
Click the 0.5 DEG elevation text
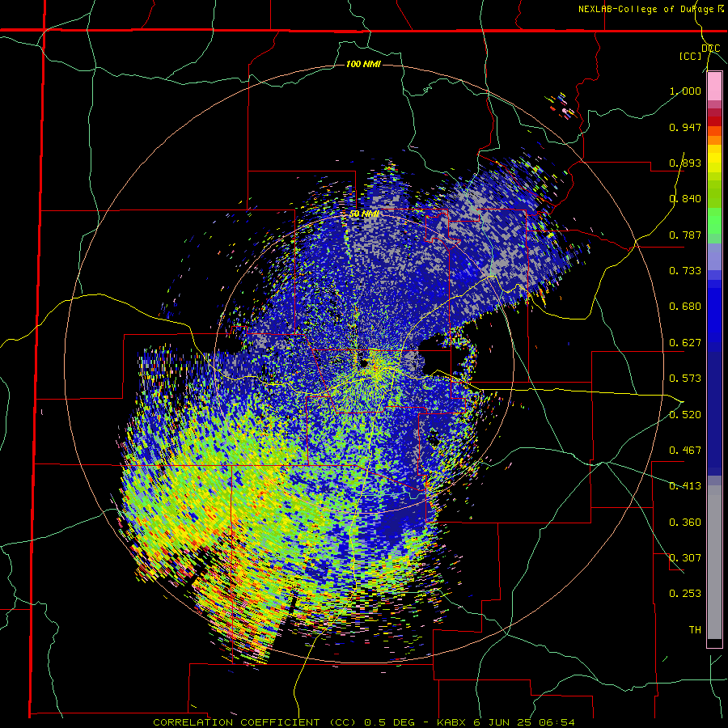[x=389, y=722]
